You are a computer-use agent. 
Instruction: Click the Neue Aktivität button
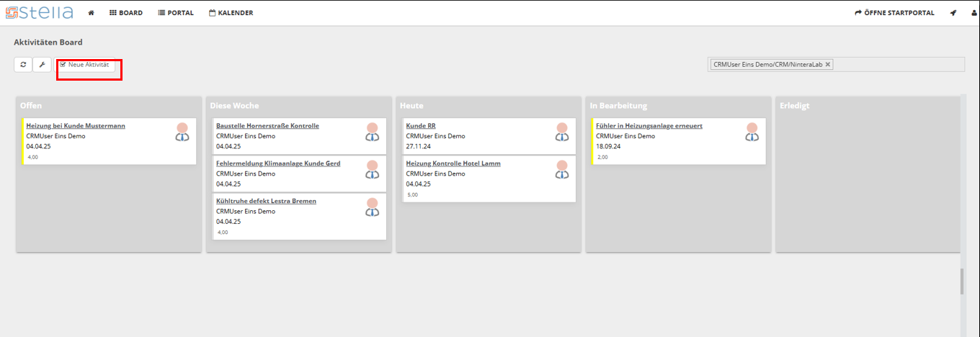[84, 65]
